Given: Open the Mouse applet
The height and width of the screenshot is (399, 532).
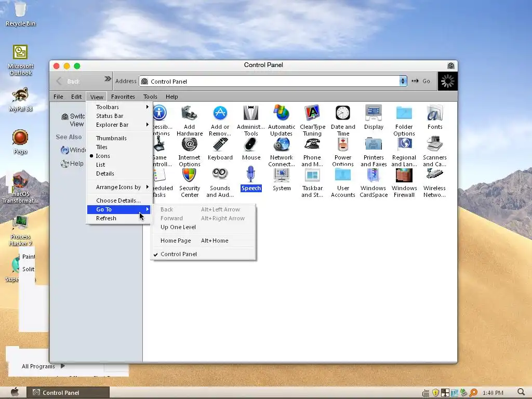Looking at the screenshot, I should tap(251, 149).
